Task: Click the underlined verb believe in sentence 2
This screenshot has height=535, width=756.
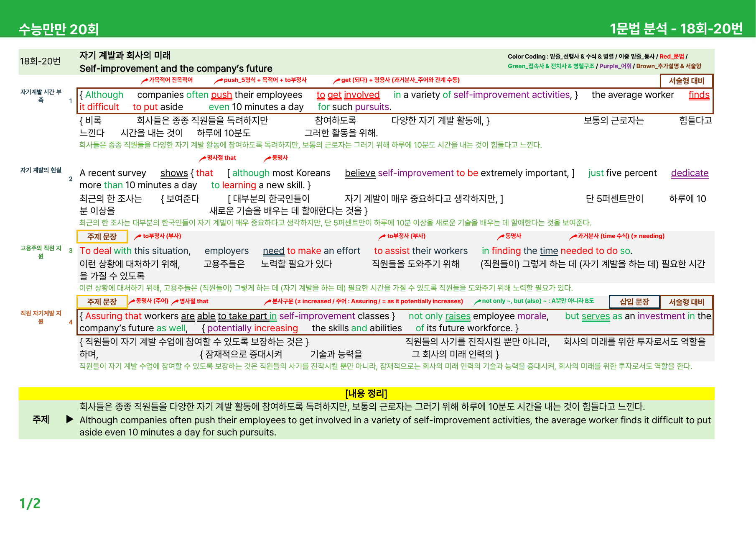Action: [x=360, y=173]
